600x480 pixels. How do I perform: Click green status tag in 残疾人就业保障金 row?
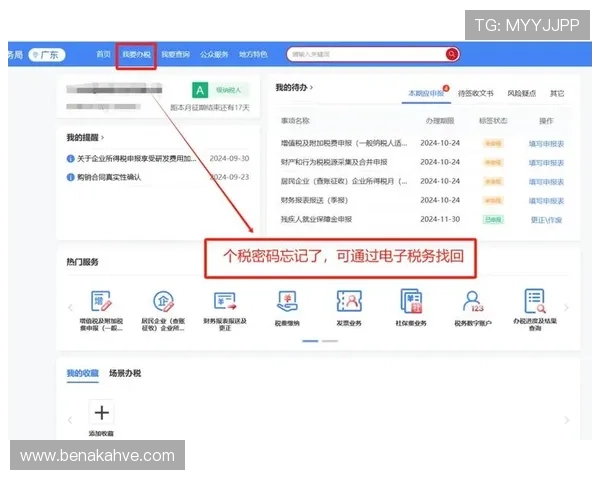tap(493, 220)
